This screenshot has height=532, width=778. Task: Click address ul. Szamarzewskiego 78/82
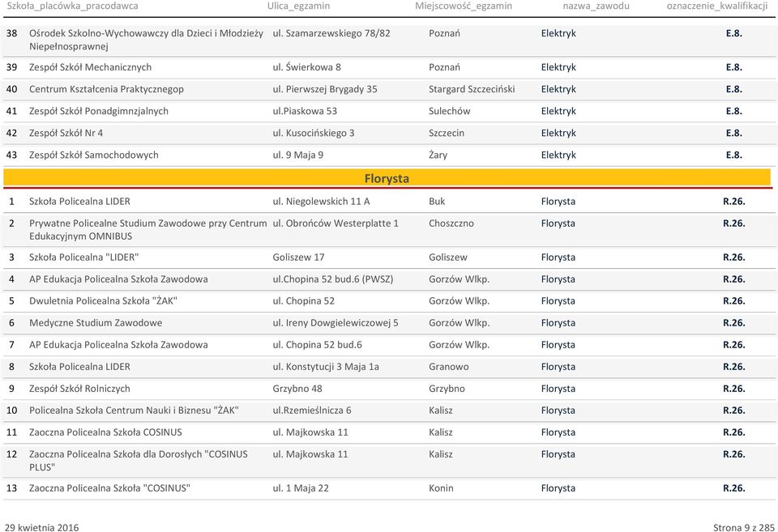[x=331, y=33]
